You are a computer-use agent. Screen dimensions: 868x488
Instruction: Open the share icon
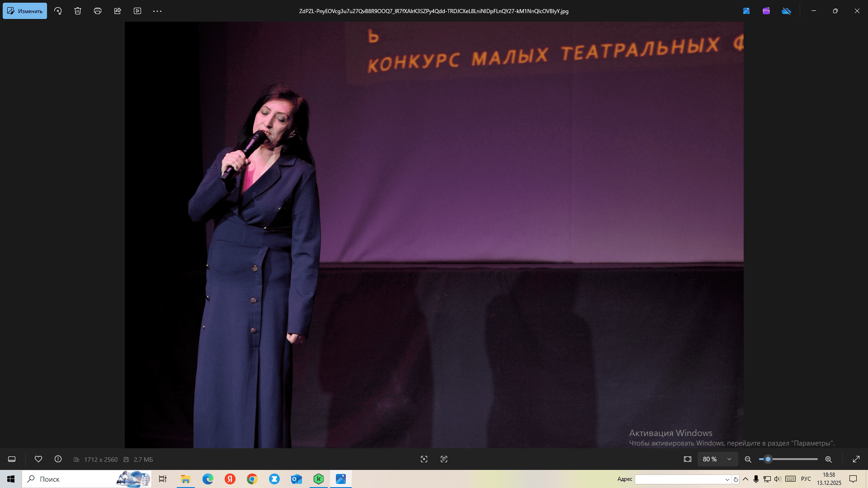pyautogui.click(x=118, y=11)
